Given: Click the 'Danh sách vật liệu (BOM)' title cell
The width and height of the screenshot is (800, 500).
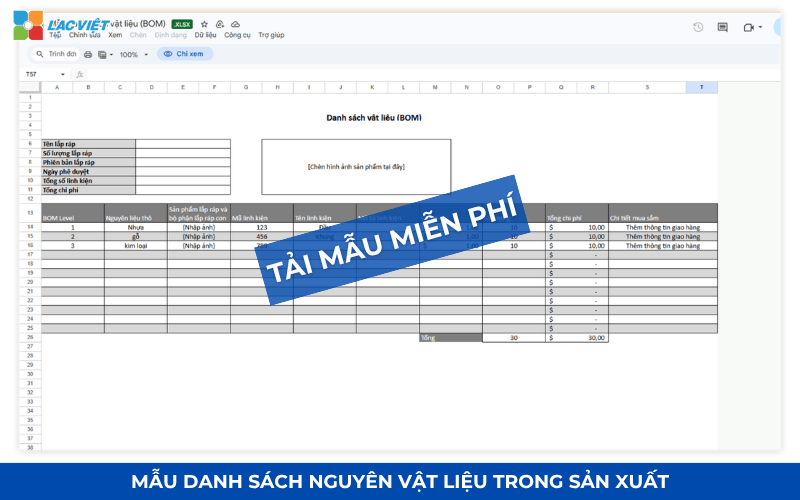Looking at the screenshot, I should [x=374, y=118].
